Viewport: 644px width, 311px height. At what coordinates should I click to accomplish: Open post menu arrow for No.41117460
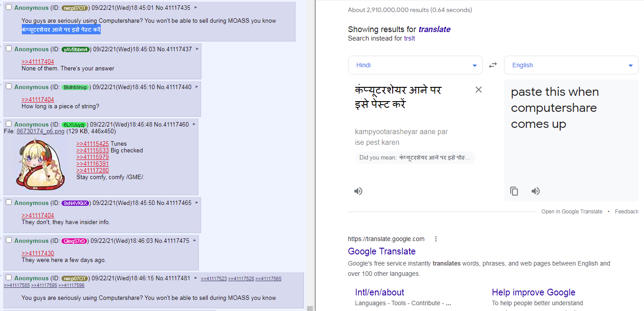tap(194, 124)
